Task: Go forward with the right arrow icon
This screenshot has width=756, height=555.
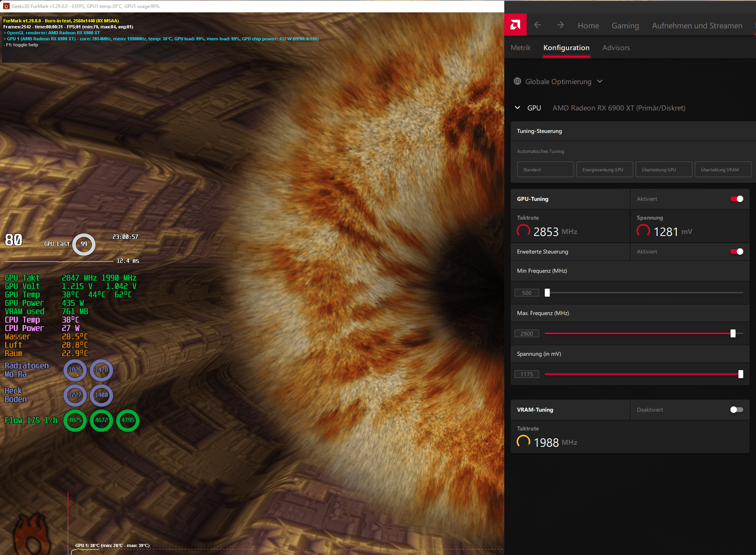Action: (560, 25)
